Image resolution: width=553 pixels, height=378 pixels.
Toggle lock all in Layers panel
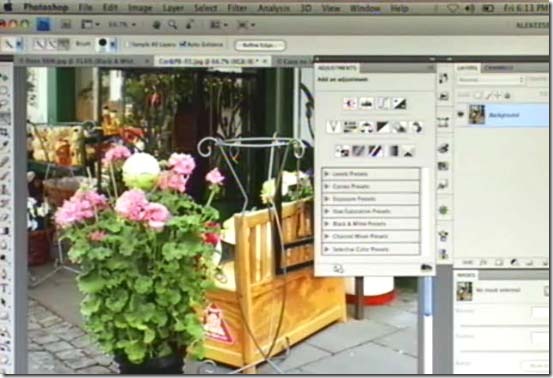click(508, 95)
